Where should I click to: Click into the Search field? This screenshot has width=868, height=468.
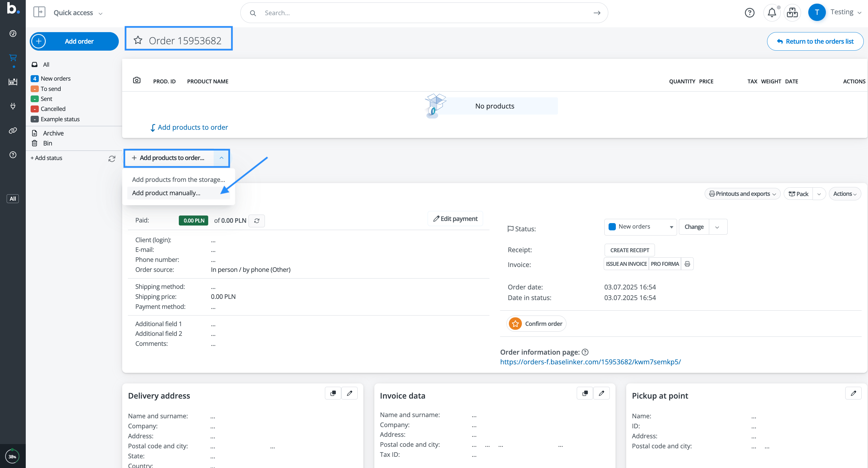[425, 13]
